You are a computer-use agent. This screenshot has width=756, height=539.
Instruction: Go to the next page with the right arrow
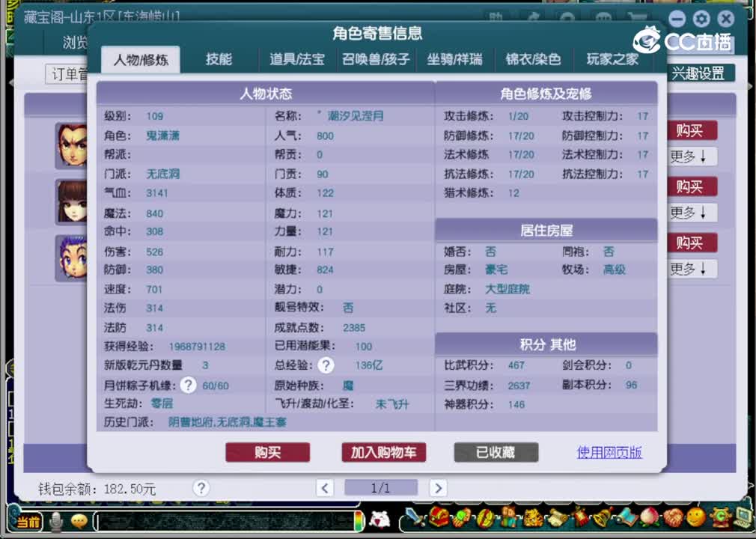[x=438, y=487]
